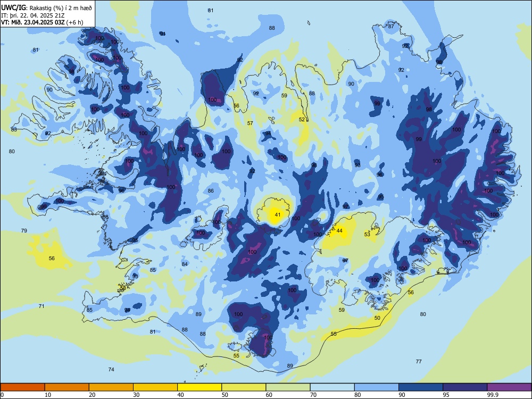Image resolution: width=532 pixels, height=399 pixels.
Task: Click the 71 value off the southwest coast
Action: [x=41, y=306]
